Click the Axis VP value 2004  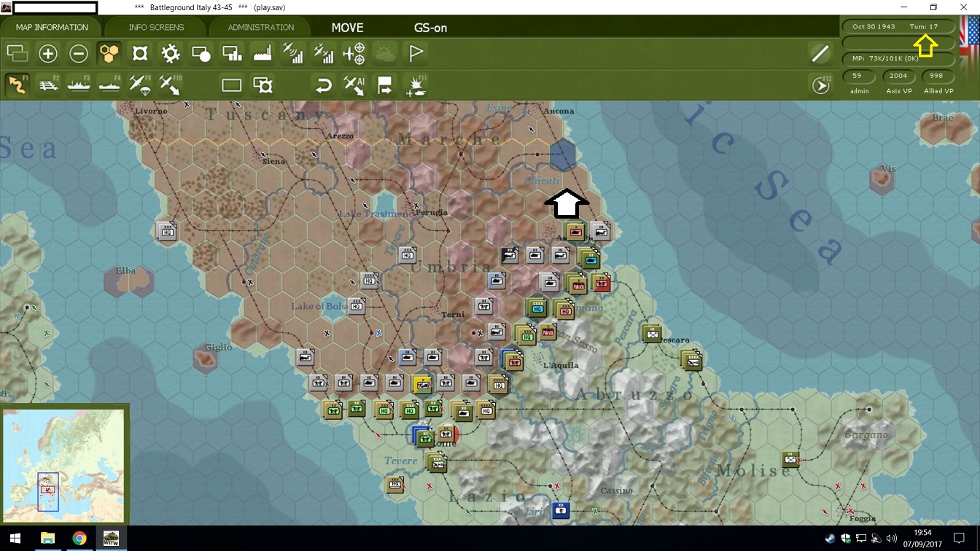pyautogui.click(x=898, y=76)
